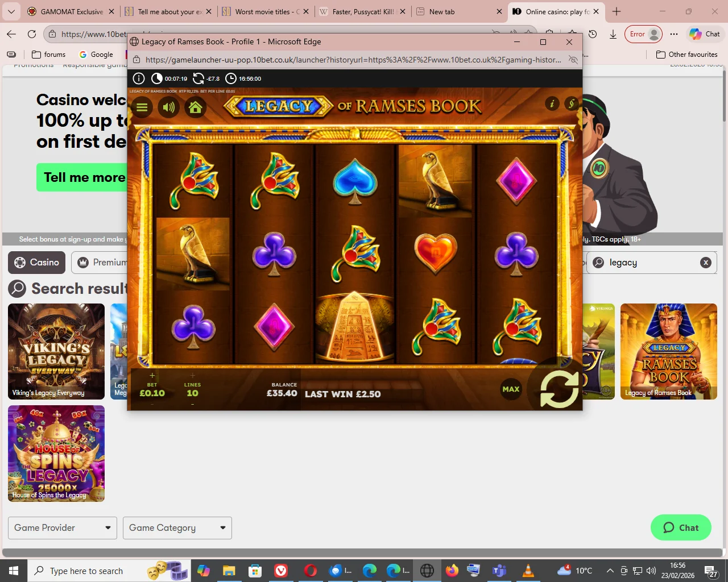The image size is (728, 582).
Task: Go to game lobby via home icon
Action: click(196, 107)
